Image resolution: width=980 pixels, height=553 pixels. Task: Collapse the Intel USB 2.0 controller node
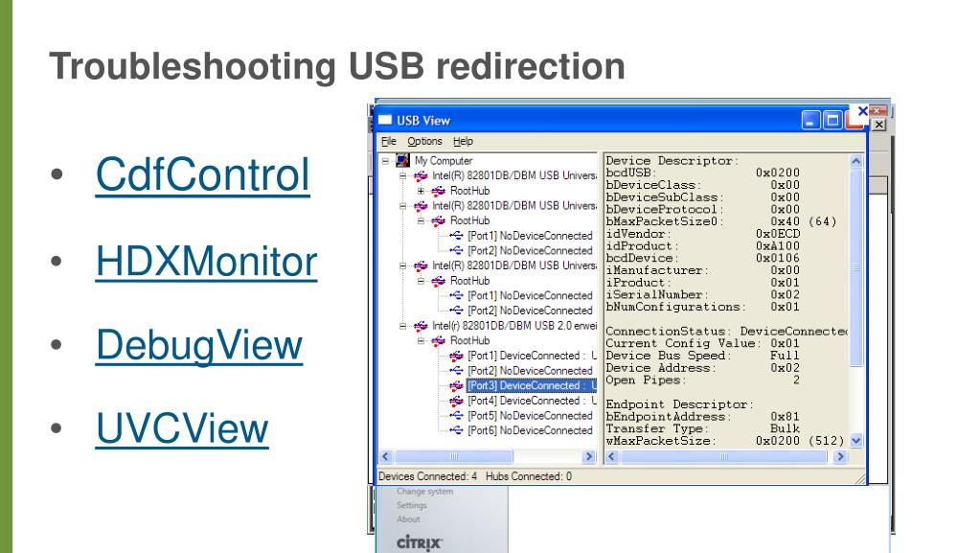[403, 326]
